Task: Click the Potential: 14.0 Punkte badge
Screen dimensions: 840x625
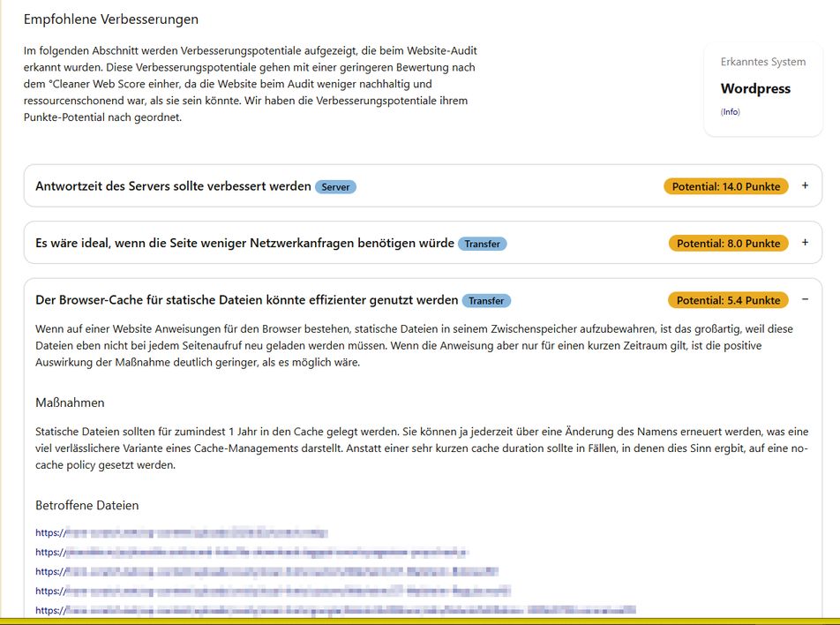Action: pos(726,186)
